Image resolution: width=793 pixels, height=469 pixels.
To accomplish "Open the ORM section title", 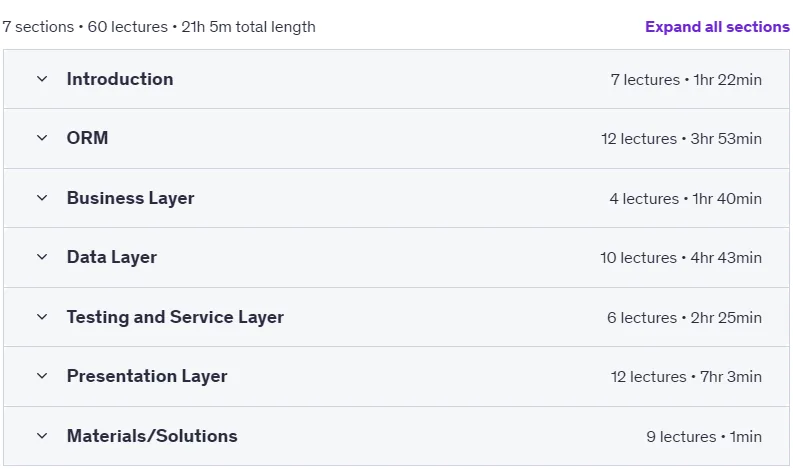I will pyautogui.click(x=87, y=138).
